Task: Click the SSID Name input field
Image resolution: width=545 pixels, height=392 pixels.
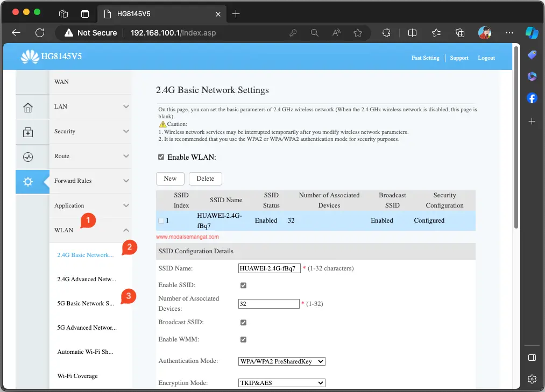Action: (x=270, y=268)
